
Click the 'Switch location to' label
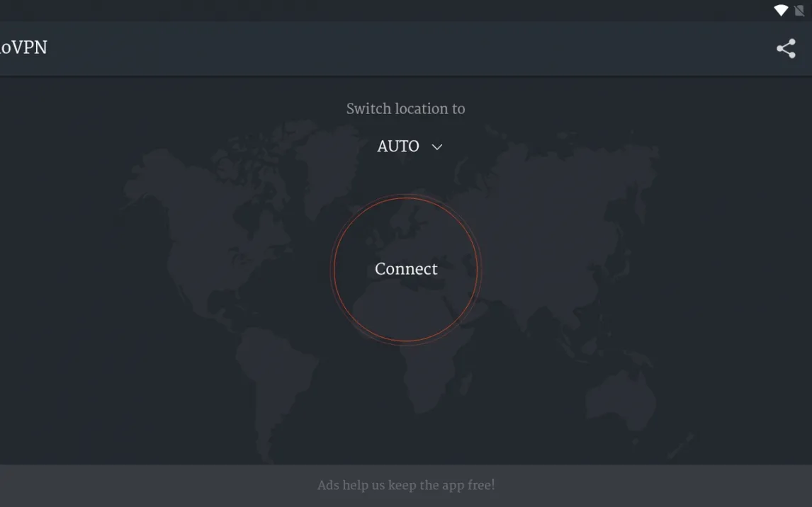(405, 109)
